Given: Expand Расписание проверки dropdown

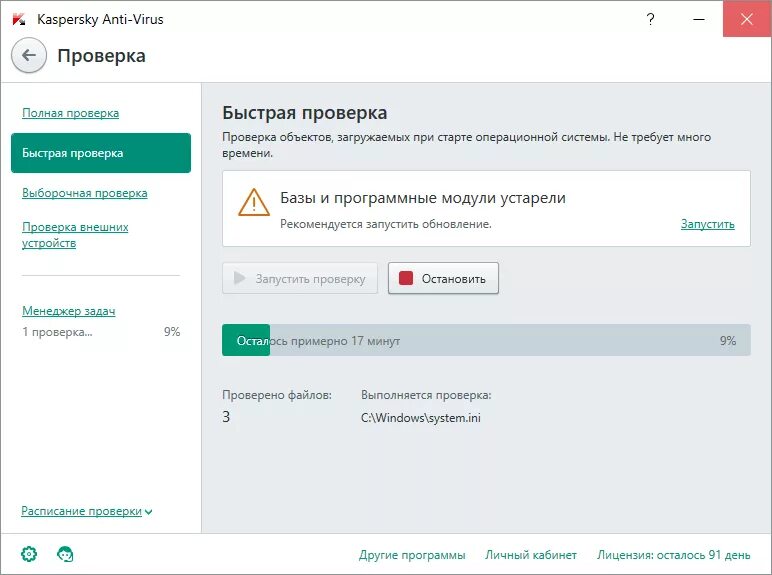Looking at the screenshot, I should tap(87, 511).
